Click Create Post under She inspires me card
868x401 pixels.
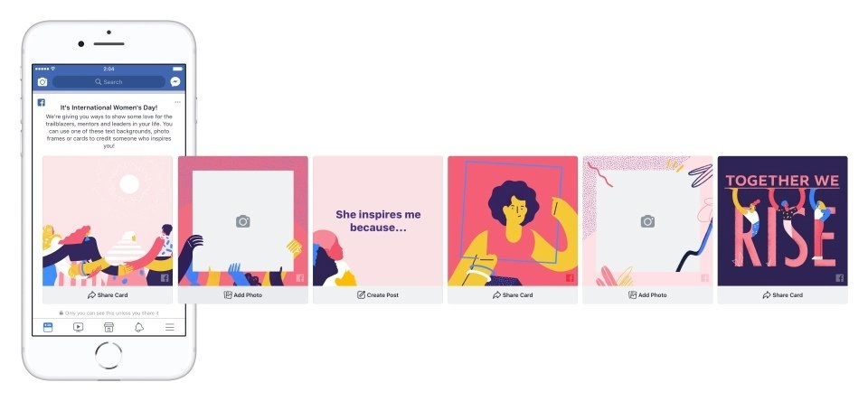click(378, 294)
